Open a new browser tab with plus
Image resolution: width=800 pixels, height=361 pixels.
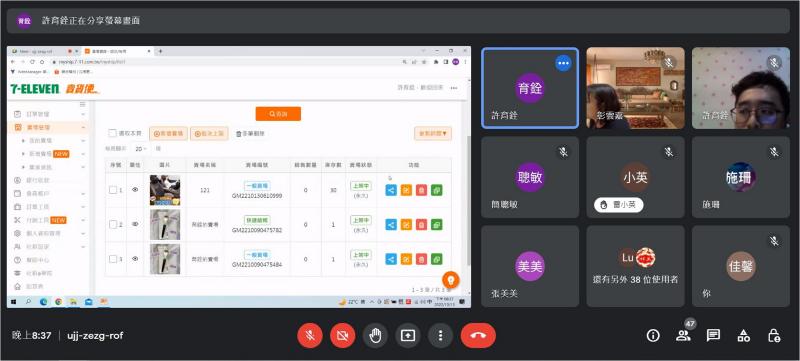(x=160, y=51)
